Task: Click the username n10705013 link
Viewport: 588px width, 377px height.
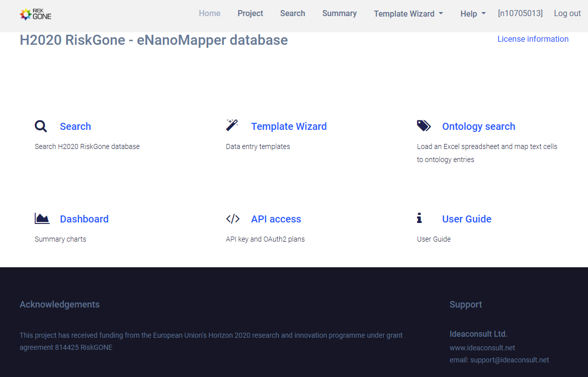Action: click(x=520, y=14)
